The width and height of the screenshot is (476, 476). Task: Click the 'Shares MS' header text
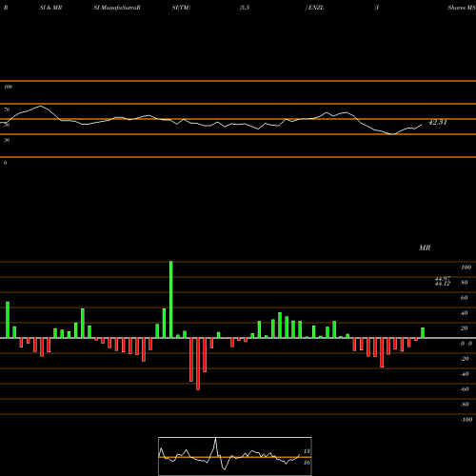462,8
